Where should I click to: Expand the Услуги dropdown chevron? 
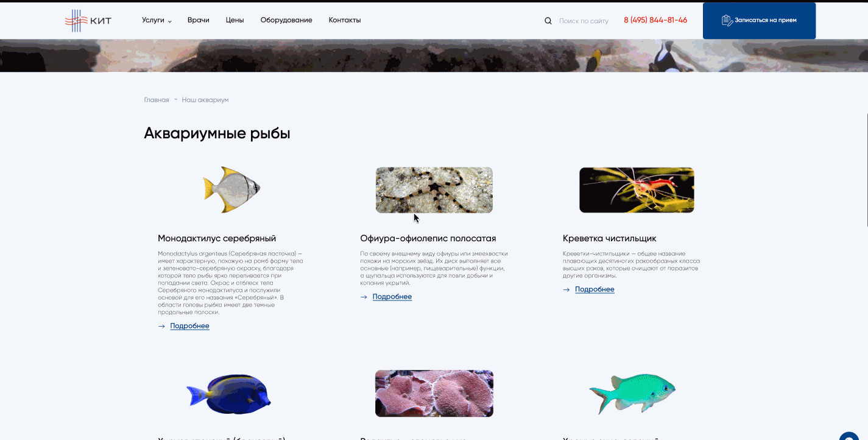(x=170, y=21)
